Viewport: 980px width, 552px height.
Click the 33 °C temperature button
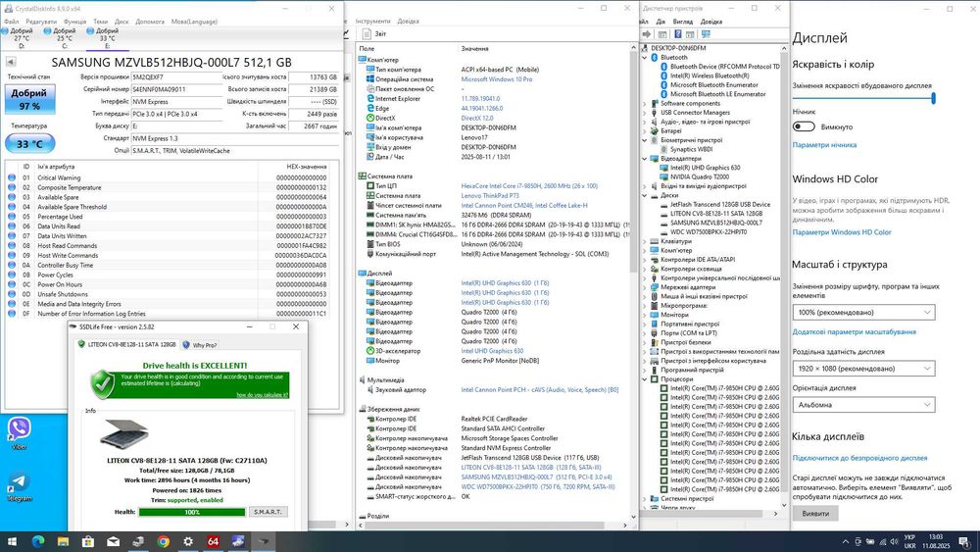pyautogui.click(x=29, y=144)
